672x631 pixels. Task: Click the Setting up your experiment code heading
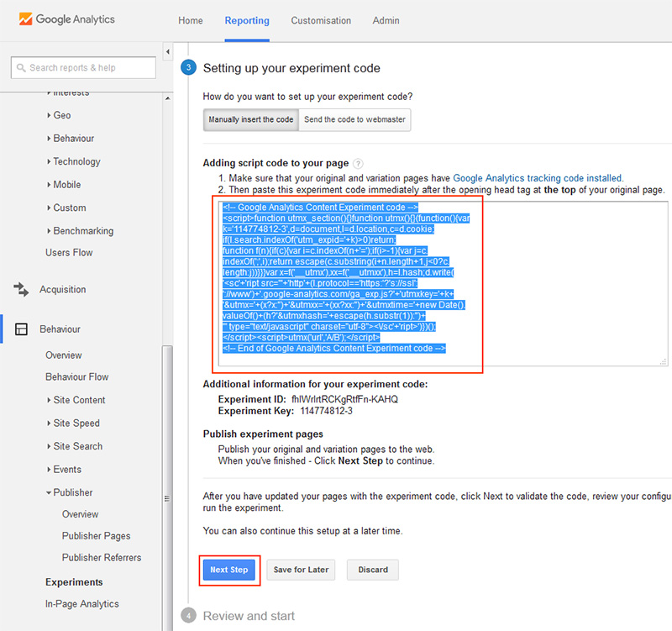coord(291,68)
